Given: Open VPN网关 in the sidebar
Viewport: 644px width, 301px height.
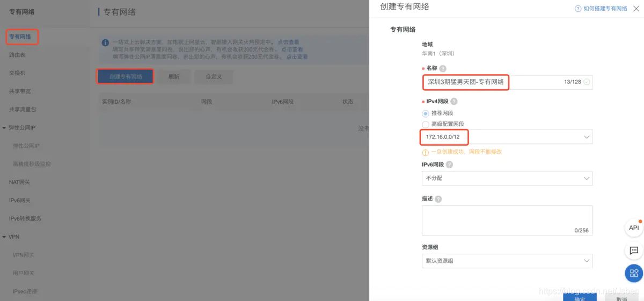Looking at the screenshot, I should coord(24,255).
